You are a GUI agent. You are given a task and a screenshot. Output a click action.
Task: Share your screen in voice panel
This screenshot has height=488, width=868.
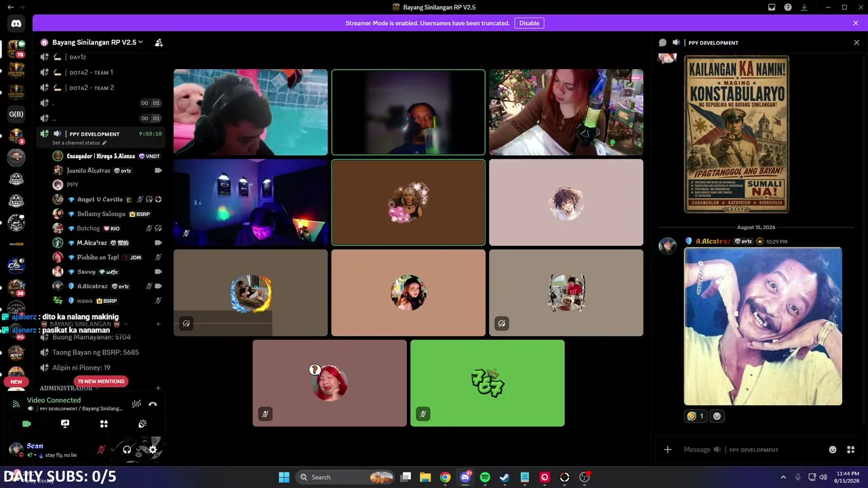click(x=65, y=424)
